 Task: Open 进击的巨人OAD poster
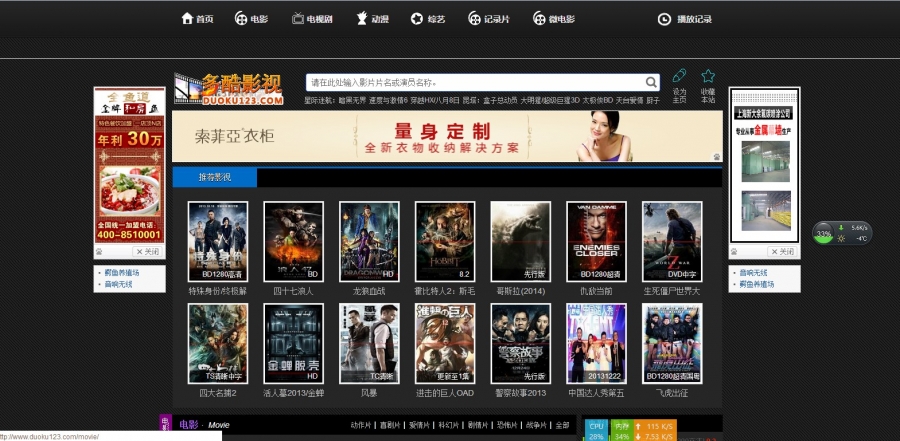(x=445, y=343)
